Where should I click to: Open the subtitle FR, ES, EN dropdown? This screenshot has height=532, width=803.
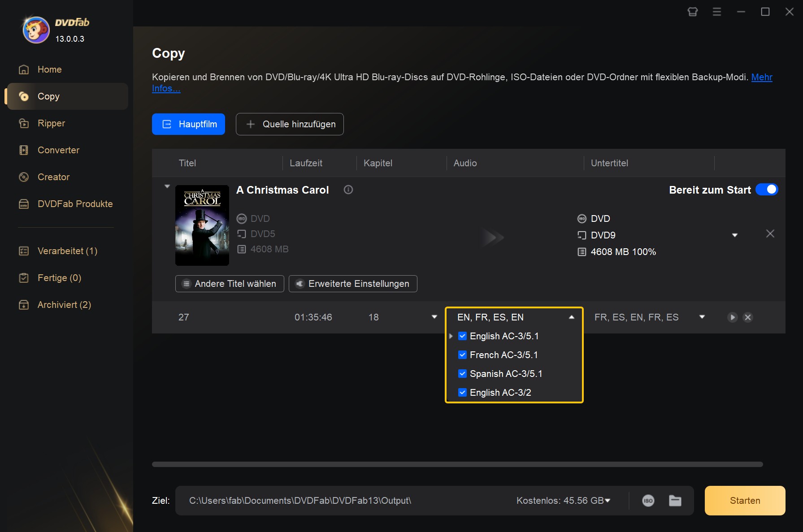point(702,317)
